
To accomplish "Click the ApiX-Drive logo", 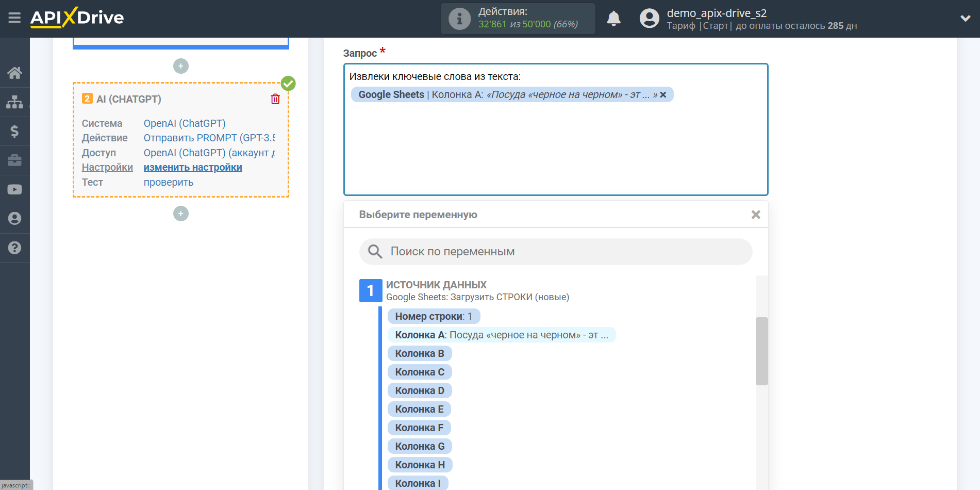I will (77, 18).
